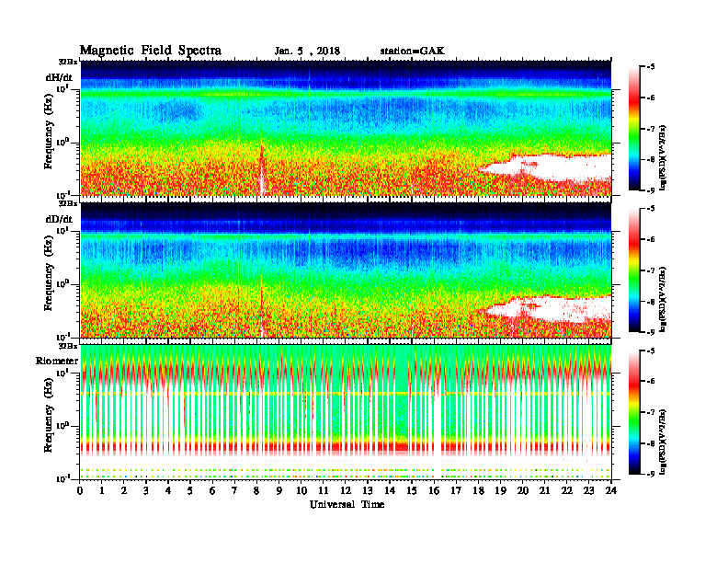The image size is (728, 563).
Task: Click the "10" hour tick on the time axis
Action: (301, 490)
